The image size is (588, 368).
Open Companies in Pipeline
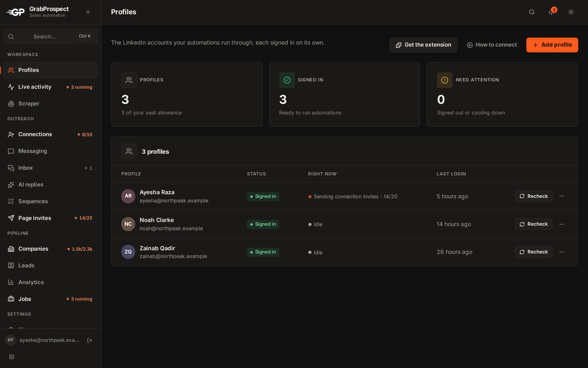coord(50,249)
